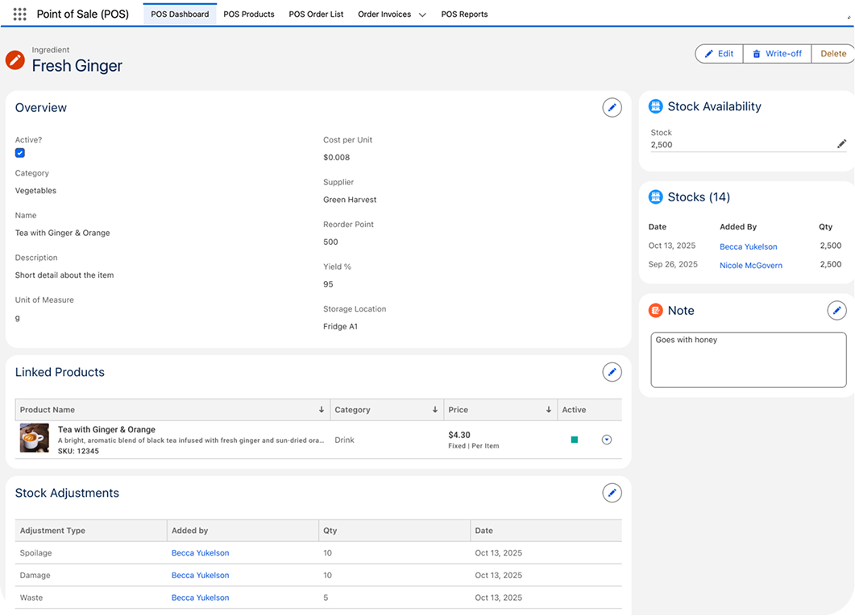Click the Category column sort arrow
The height and width of the screenshot is (616, 855).
click(x=434, y=409)
